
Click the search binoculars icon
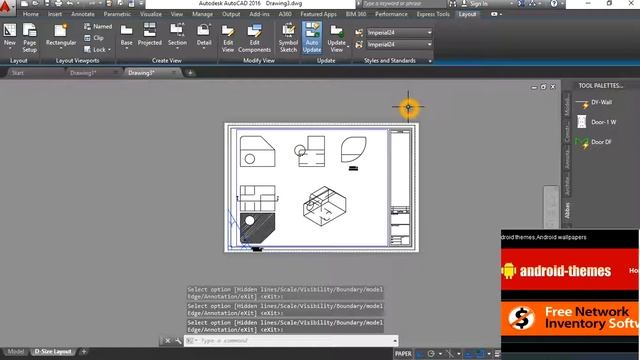(452, 4)
